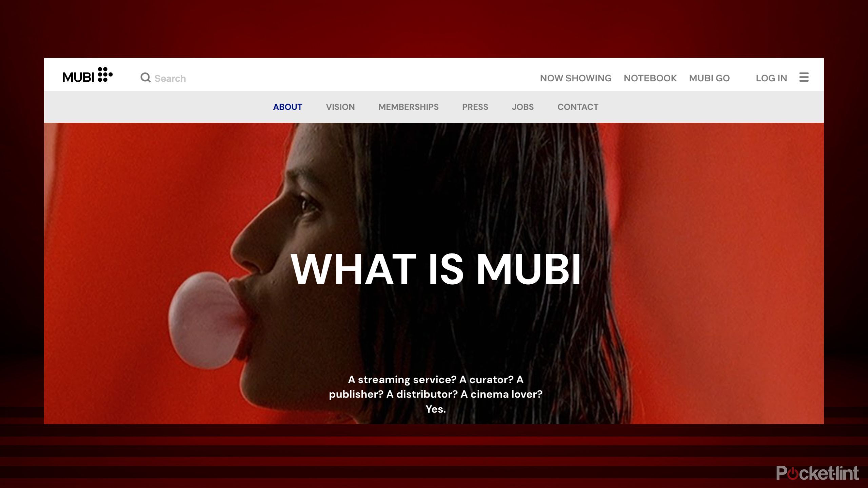
Task: Open the NOTEBOOK section
Action: coord(650,78)
